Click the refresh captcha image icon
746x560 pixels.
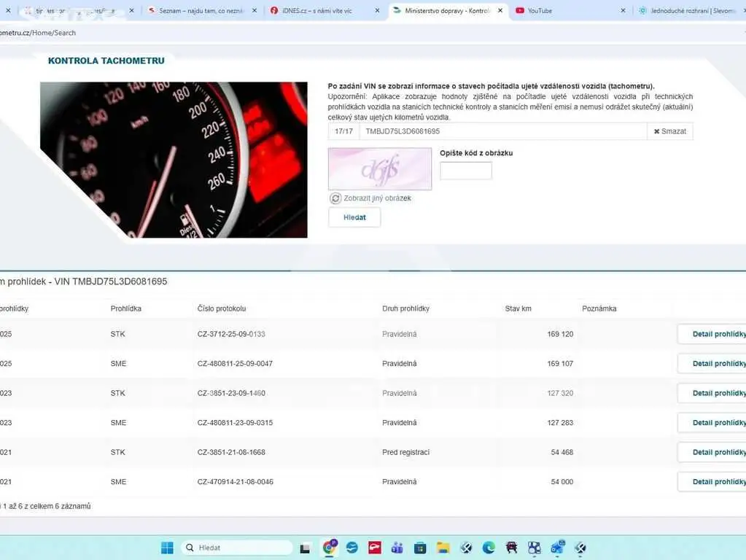(x=335, y=198)
